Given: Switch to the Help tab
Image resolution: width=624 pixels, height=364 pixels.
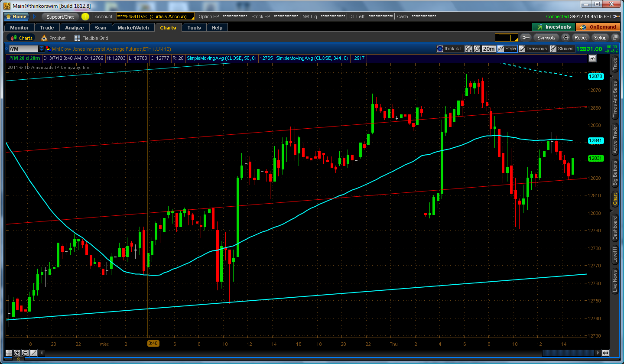Looking at the screenshot, I should coord(217,27).
